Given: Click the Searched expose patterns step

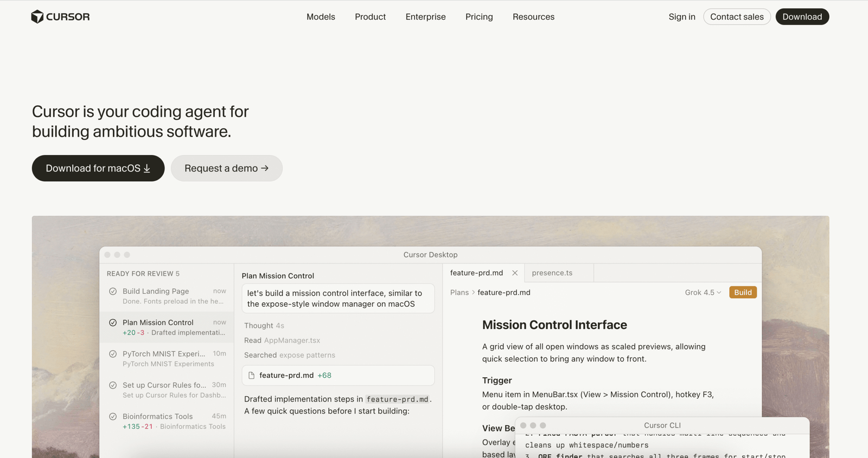Looking at the screenshot, I should (x=290, y=355).
